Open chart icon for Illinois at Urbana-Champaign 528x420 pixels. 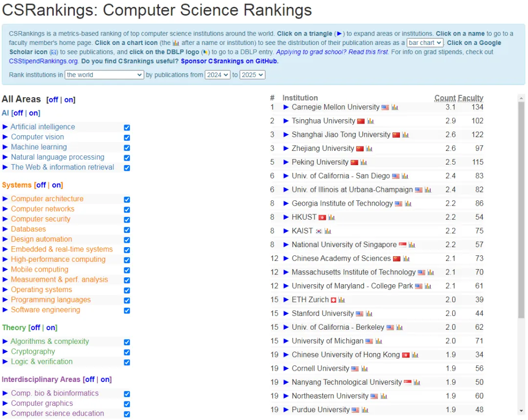point(428,190)
